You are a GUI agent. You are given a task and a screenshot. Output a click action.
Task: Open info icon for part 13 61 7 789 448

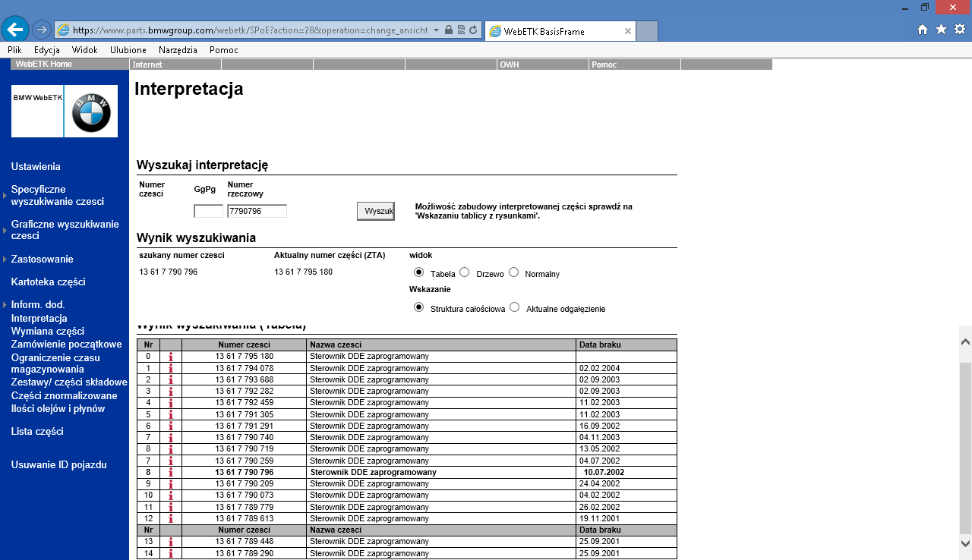(x=171, y=542)
